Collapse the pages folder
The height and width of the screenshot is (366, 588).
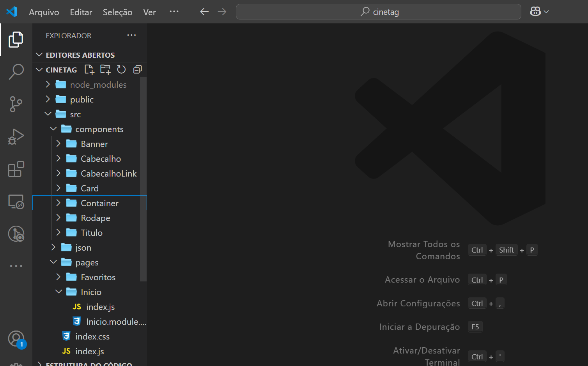click(86, 262)
